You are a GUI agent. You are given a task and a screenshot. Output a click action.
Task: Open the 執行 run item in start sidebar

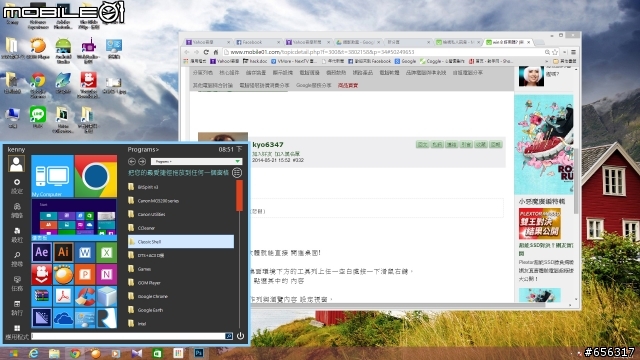(17, 308)
